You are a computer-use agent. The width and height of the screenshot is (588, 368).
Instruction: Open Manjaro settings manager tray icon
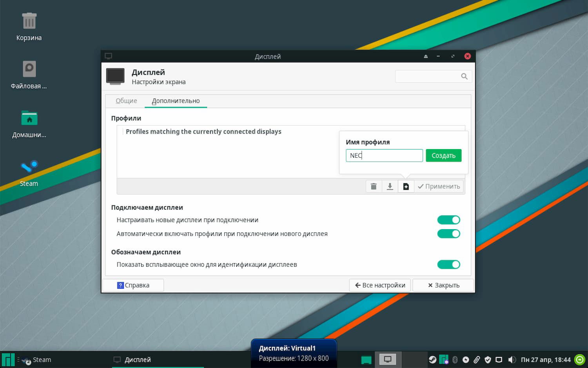[443, 360]
